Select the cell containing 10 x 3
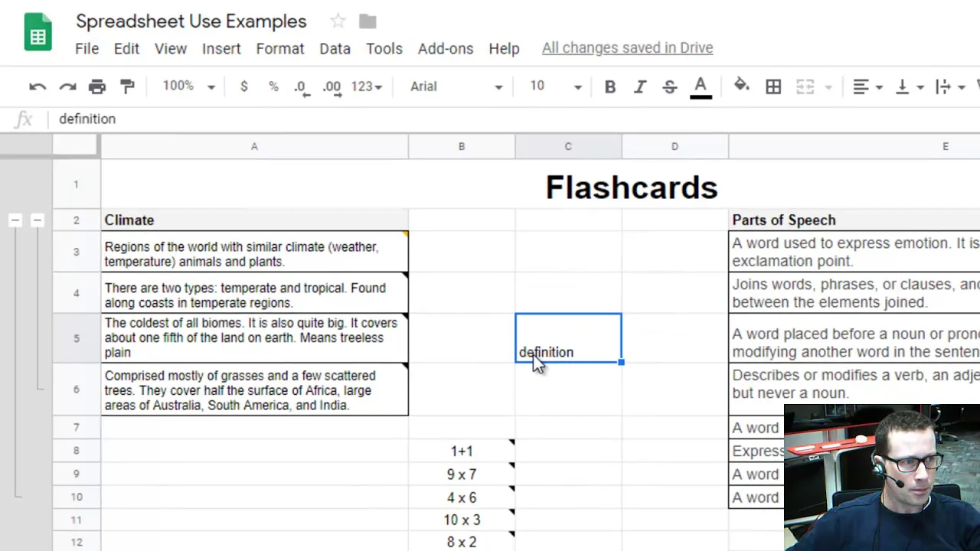 462,520
